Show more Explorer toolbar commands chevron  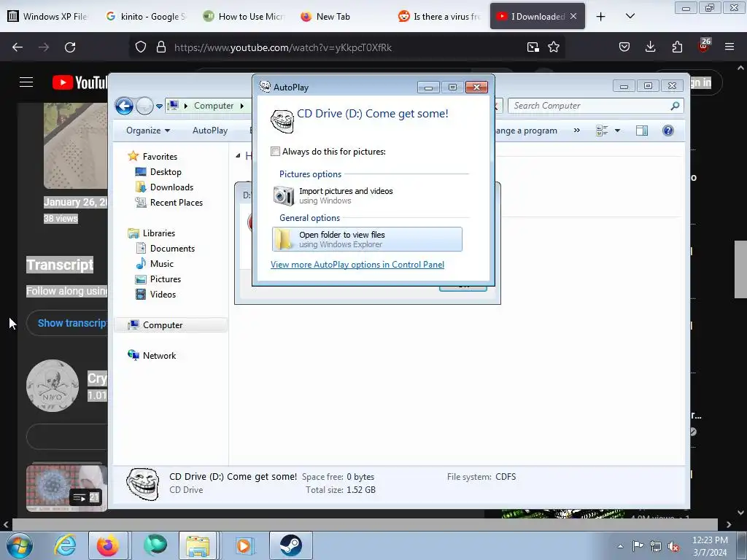click(x=577, y=131)
